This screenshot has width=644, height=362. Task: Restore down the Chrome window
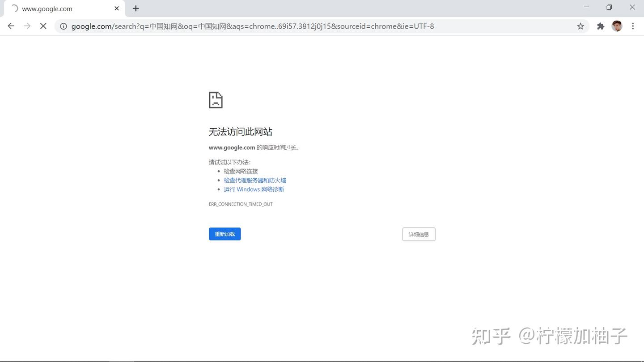pyautogui.click(x=609, y=7)
